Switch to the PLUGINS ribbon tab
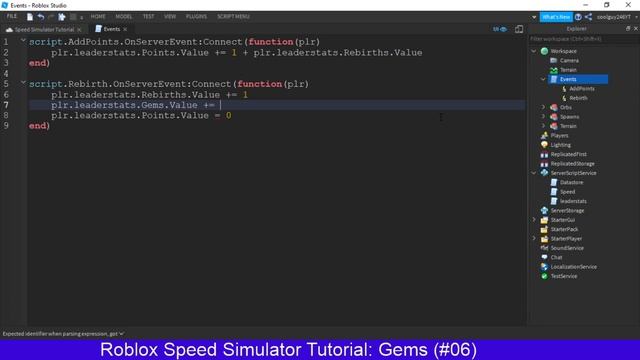Image resolution: width=640 pixels, height=360 pixels. point(196,17)
